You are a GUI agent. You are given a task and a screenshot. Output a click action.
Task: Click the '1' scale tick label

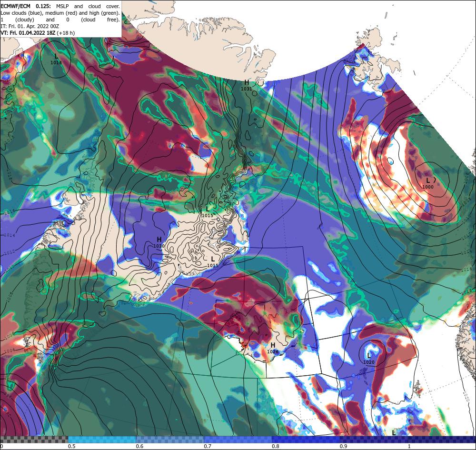(409, 446)
